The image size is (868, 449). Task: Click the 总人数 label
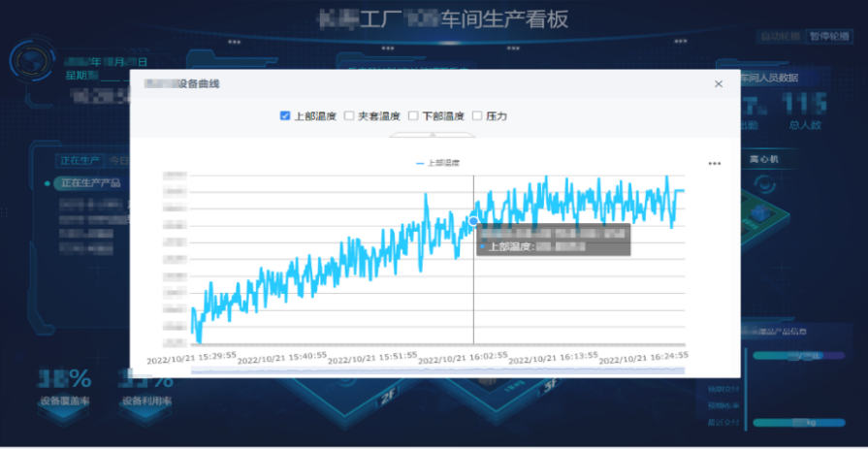click(806, 125)
